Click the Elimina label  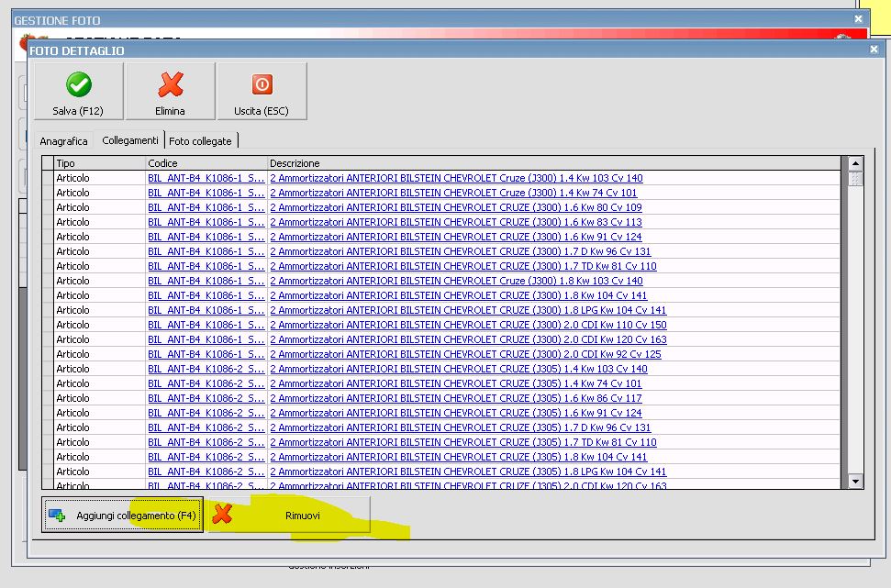pyautogui.click(x=170, y=111)
